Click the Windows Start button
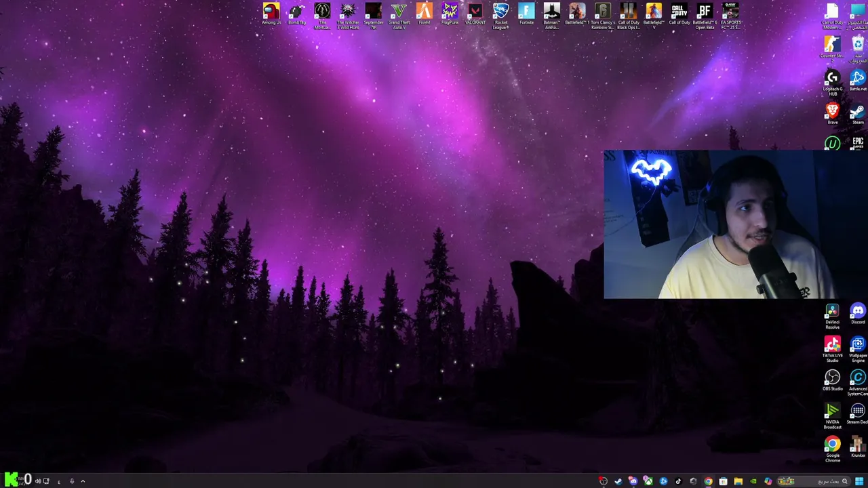The width and height of the screenshot is (868, 488). pos(859,481)
